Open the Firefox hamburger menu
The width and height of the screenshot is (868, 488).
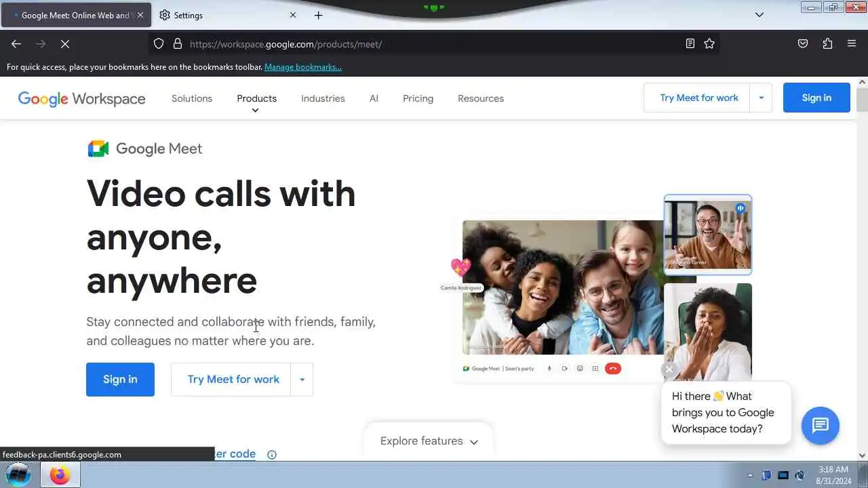[852, 43]
